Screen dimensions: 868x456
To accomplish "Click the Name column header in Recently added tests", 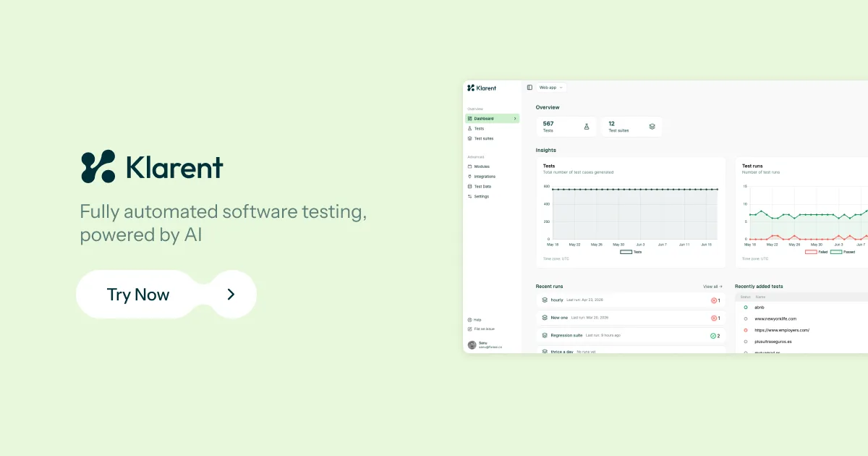I will click(760, 297).
